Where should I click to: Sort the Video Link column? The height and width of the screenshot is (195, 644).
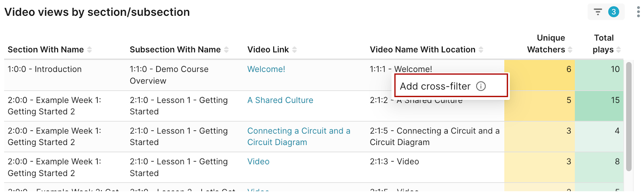click(295, 50)
